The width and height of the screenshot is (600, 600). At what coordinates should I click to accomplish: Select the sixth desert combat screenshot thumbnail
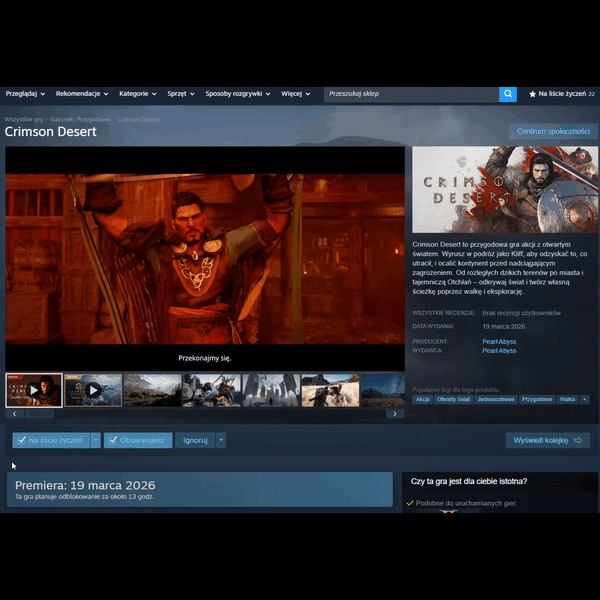(x=330, y=390)
